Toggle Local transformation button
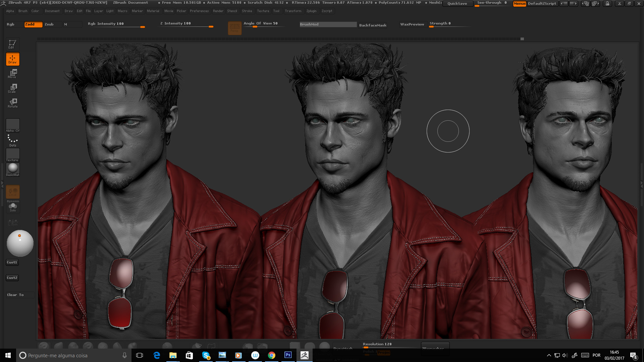Viewport: 644px width, 362px height. point(13,192)
